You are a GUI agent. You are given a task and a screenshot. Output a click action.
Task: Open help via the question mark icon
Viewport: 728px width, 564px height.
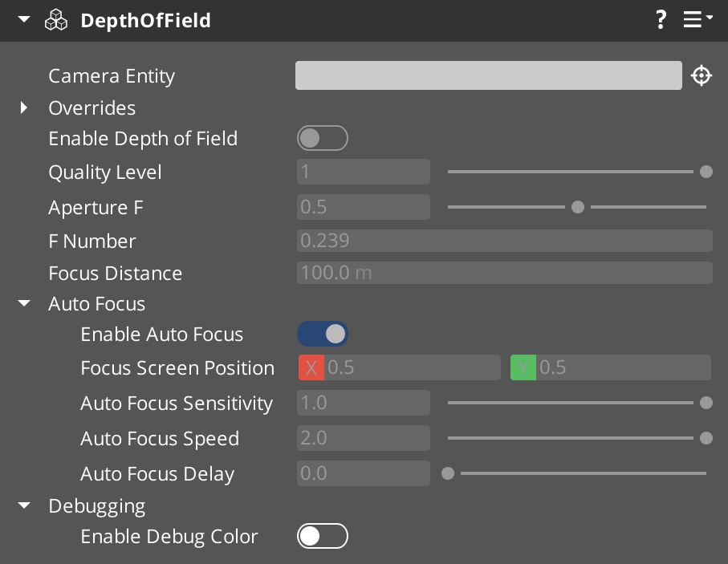[661, 20]
